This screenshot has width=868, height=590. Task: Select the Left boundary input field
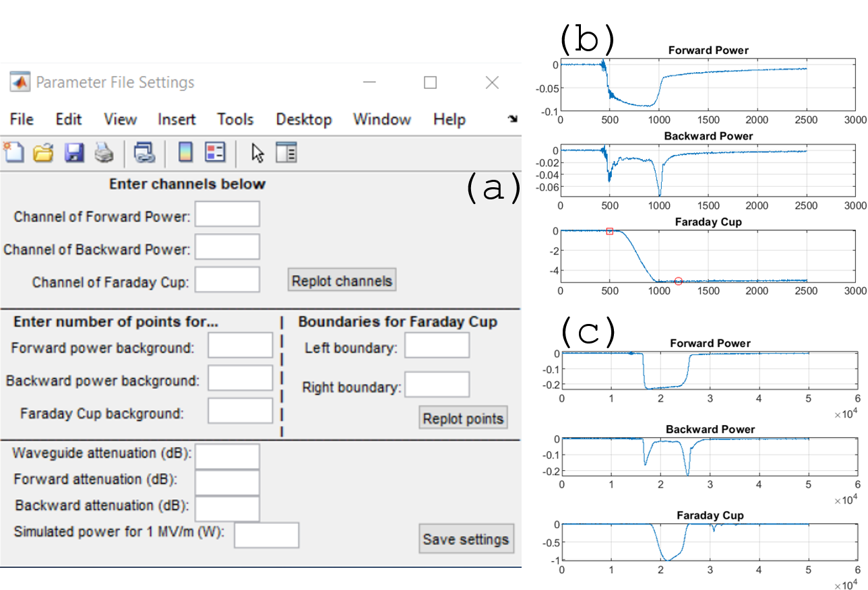click(x=437, y=346)
